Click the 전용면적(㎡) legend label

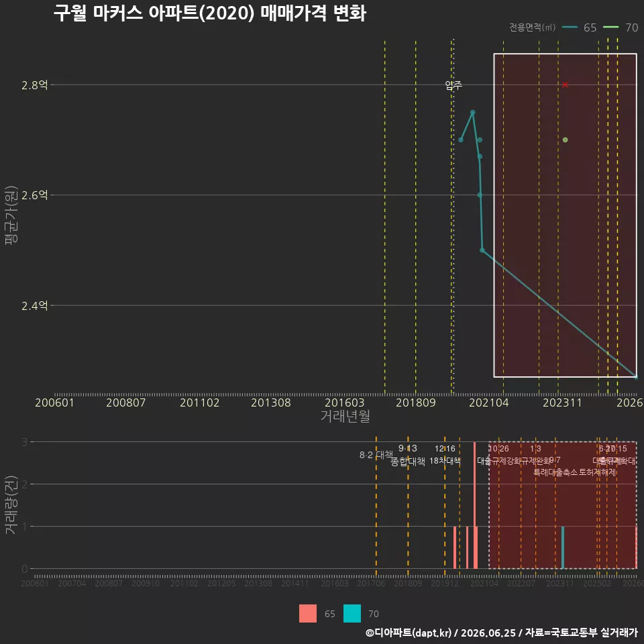[532, 28]
